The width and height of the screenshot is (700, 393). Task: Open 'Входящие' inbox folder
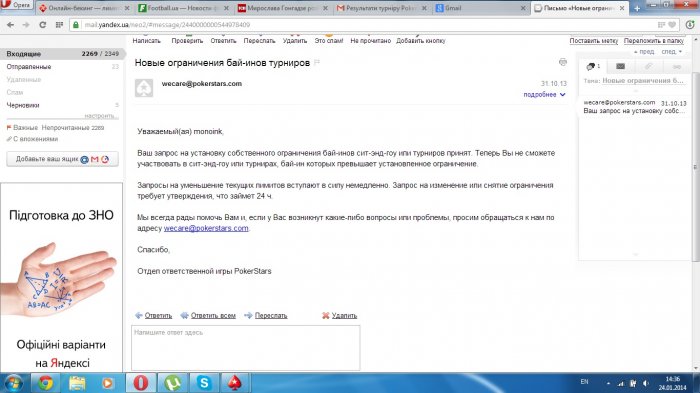coord(62,54)
